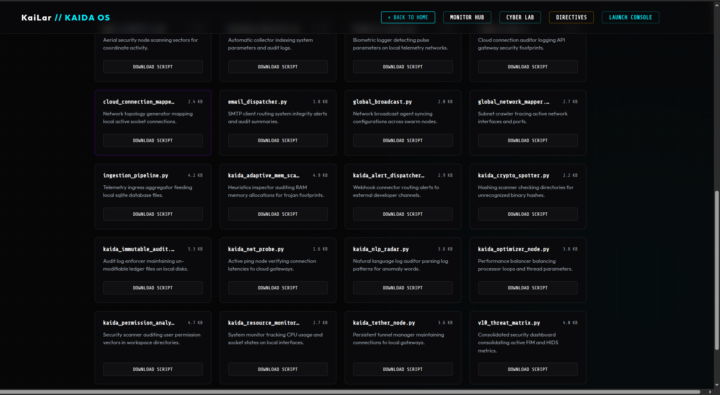Screen dimensions: 720x395
Task: Select the v10_threat_matrix.py file title
Action: tap(509, 323)
